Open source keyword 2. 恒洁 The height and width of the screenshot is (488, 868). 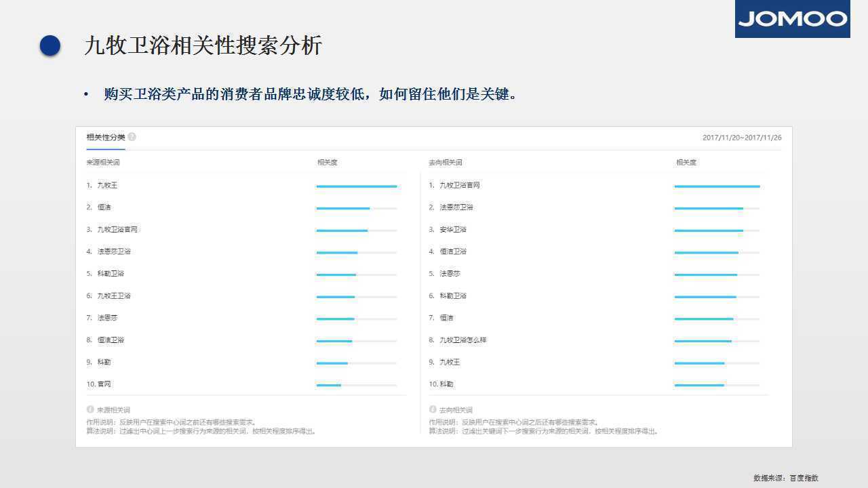(99, 207)
